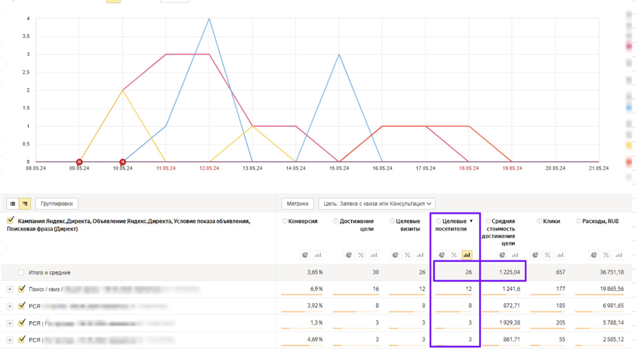Click the red marker at 09.05.24 on chart
639x364 pixels.
80,162
